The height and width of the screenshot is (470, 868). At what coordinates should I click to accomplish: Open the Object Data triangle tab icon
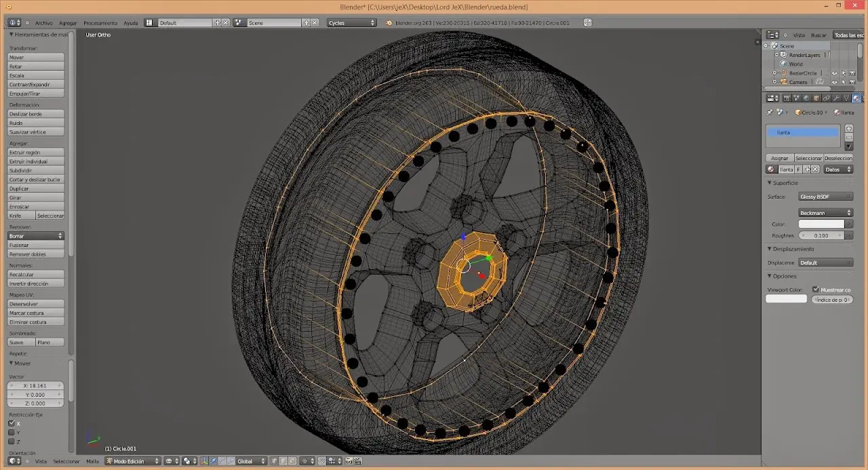pyautogui.click(x=846, y=98)
